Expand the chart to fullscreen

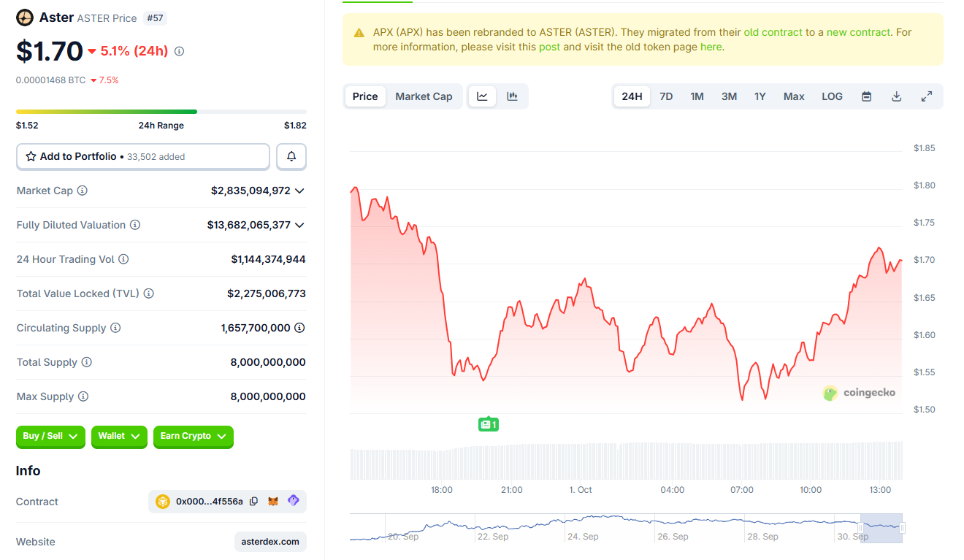pos(927,96)
